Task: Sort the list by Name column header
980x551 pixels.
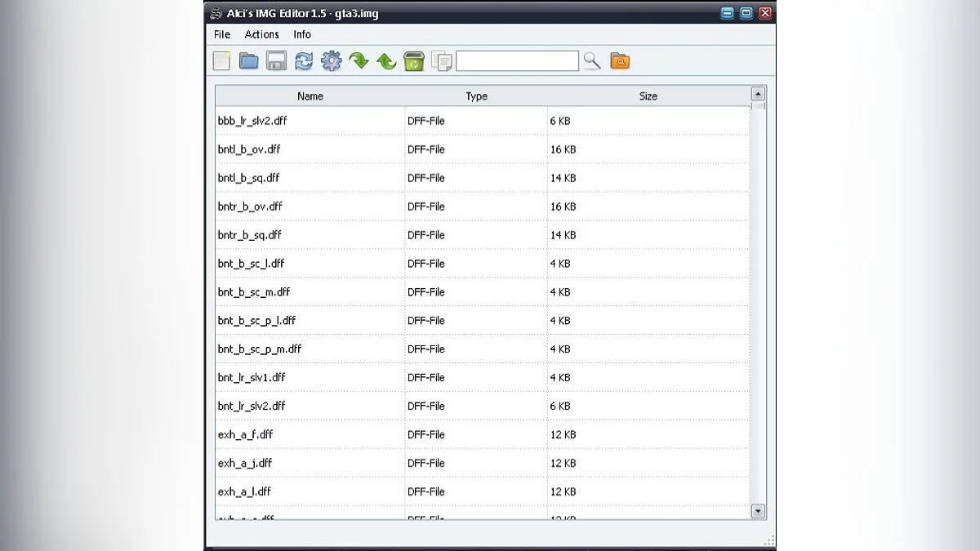Action: (310, 96)
